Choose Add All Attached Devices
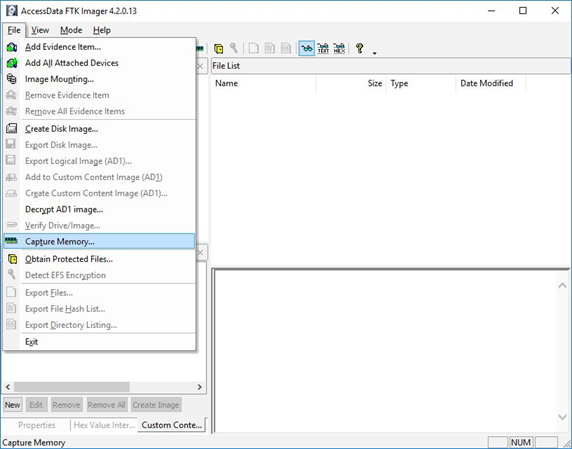The width and height of the screenshot is (572, 449). point(99,63)
